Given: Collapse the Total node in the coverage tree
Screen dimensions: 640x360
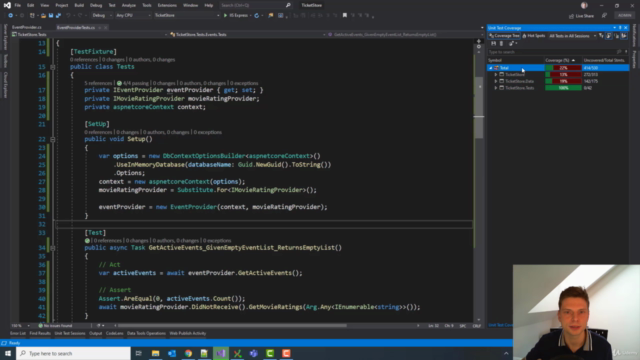Looking at the screenshot, I should tap(491, 68).
